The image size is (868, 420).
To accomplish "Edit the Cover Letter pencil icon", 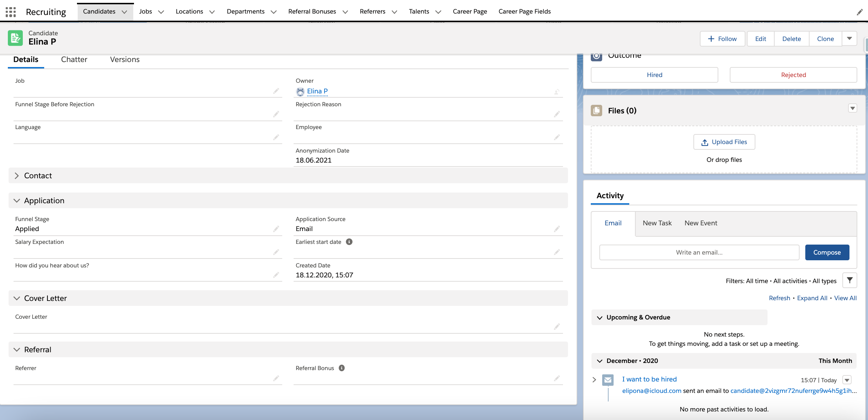I will click(x=557, y=327).
